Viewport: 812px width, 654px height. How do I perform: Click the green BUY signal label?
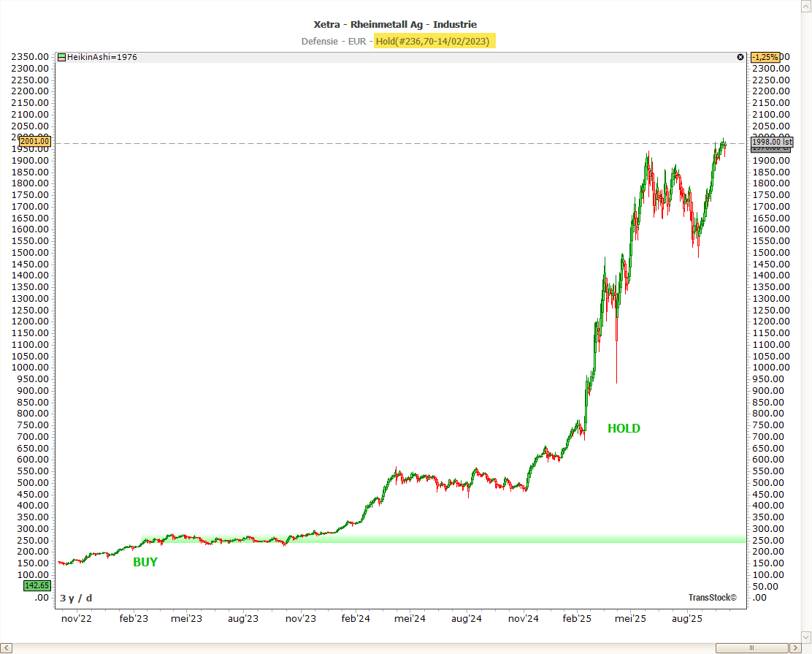[145, 563]
